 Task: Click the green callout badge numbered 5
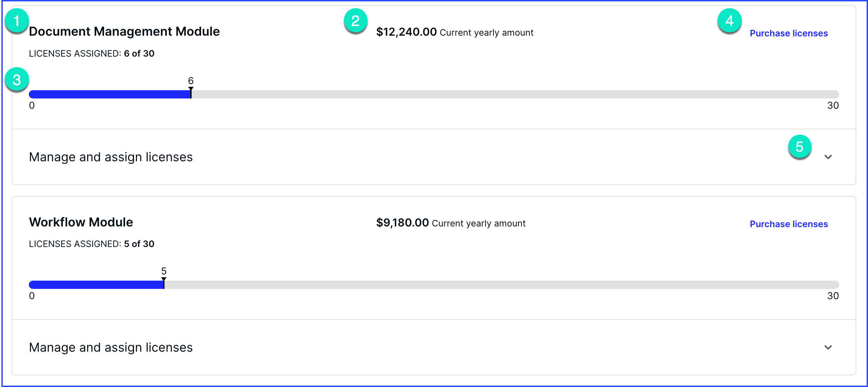point(799,147)
